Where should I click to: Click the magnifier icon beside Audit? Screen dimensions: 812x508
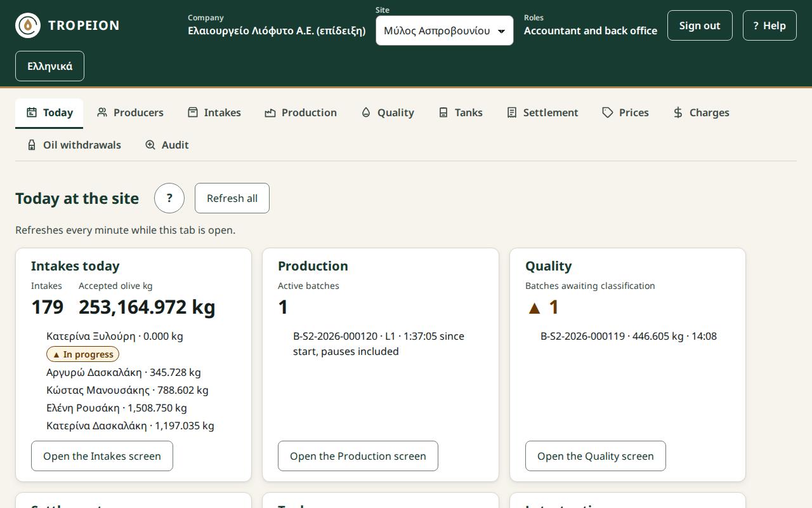point(150,145)
